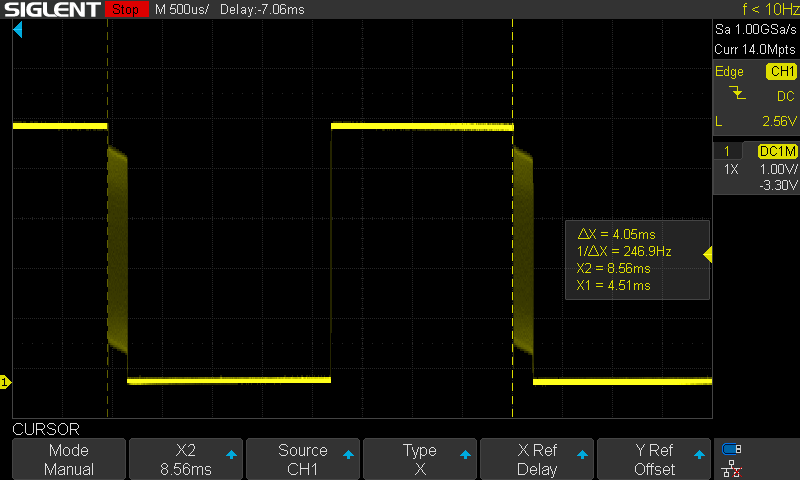Click the Delay:-7.06ms readout
Image resolution: width=800 pixels, height=480 pixels.
click(x=262, y=9)
